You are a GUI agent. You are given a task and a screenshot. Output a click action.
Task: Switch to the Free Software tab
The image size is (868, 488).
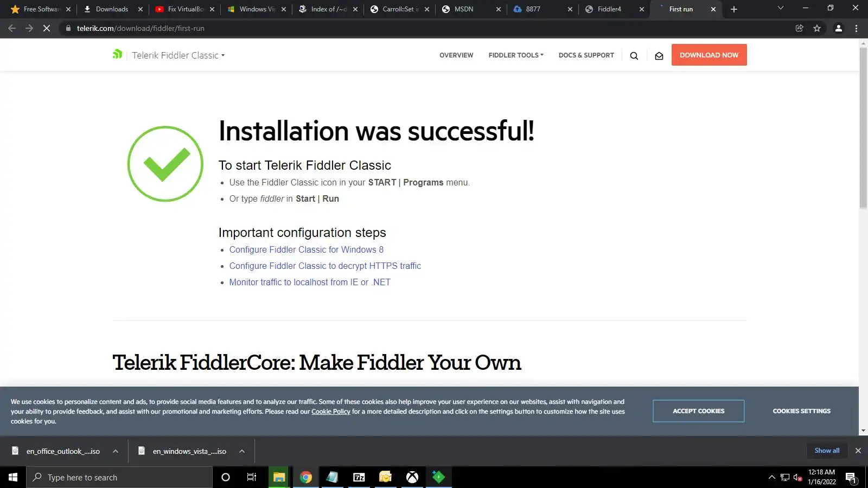point(40,9)
